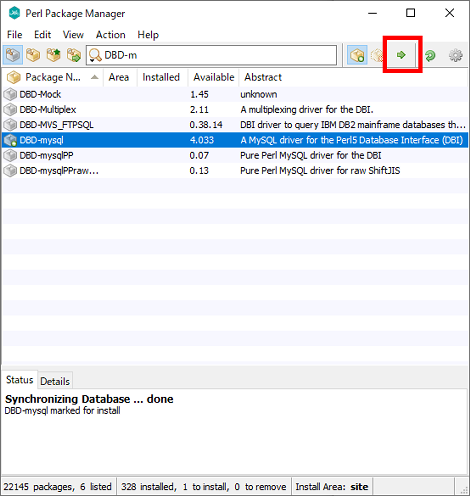
Task: Click the 'A multiplexing driver for the DBI.' abstract
Action: pyautogui.click(x=307, y=110)
